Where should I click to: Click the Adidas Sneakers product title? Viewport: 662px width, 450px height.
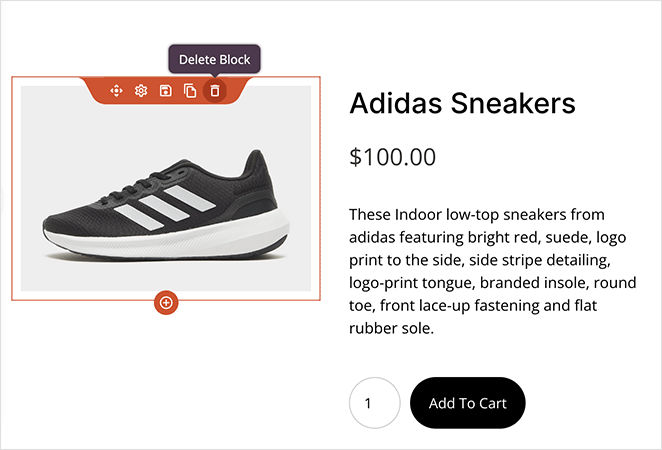462,104
